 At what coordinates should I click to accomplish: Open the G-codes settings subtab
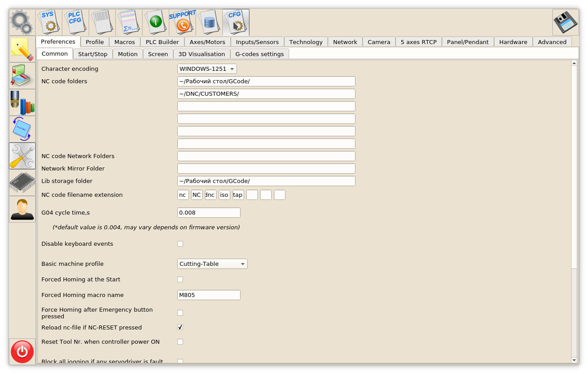[259, 54]
